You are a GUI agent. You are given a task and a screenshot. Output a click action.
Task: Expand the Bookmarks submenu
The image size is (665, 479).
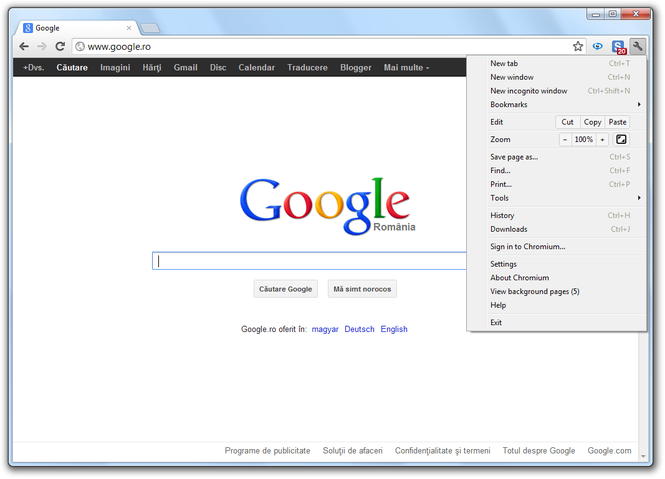[x=566, y=104]
